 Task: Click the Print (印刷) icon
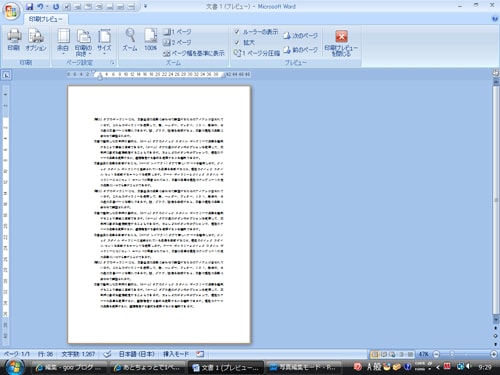[14, 40]
